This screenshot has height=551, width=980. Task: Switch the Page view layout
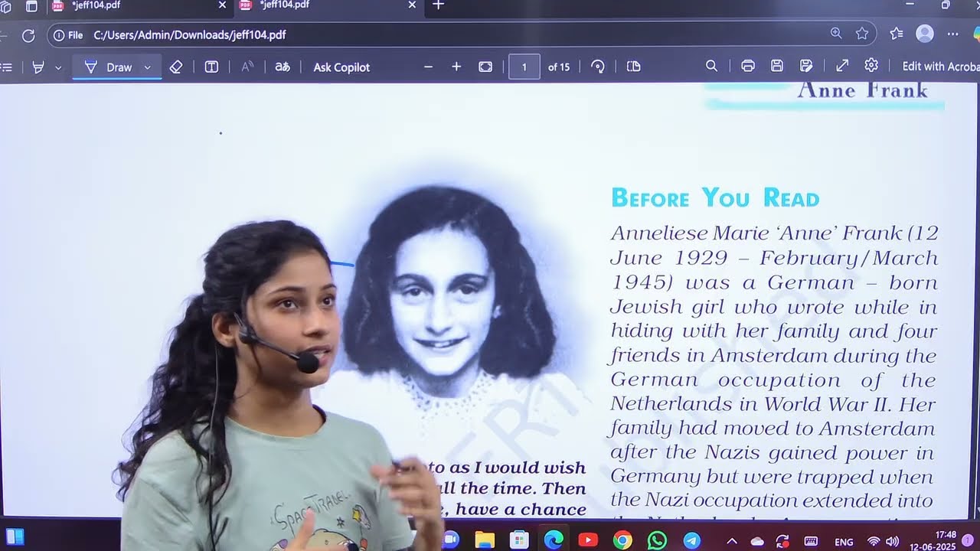click(x=633, y=67)
